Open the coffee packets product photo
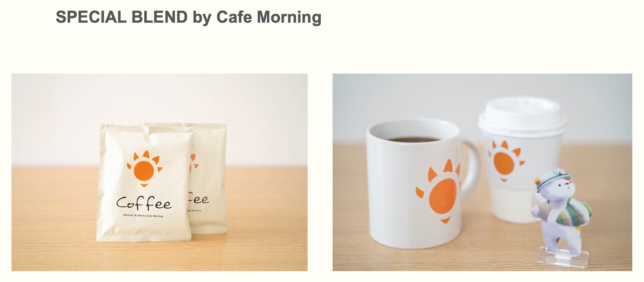The height and width of the screenshot is (282, 644). click(x=159, y=172)
